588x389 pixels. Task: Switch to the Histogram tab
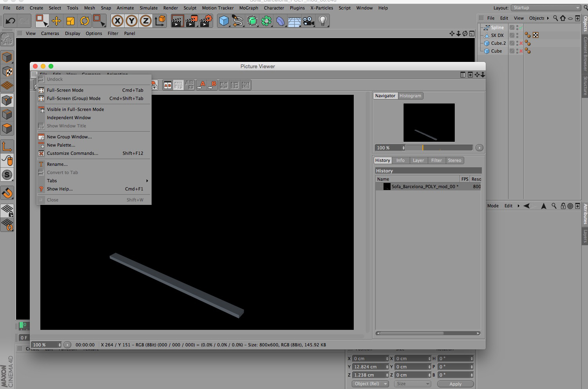(410, 96)
